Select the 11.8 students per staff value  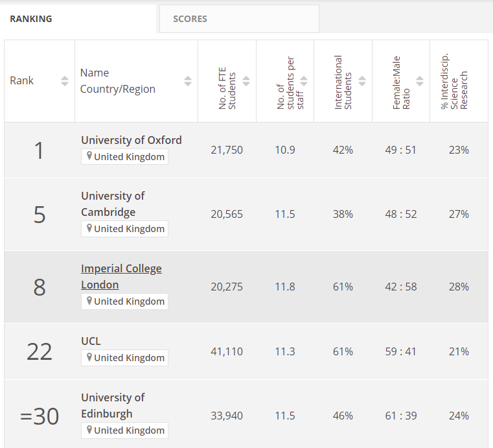click(285, 287)
